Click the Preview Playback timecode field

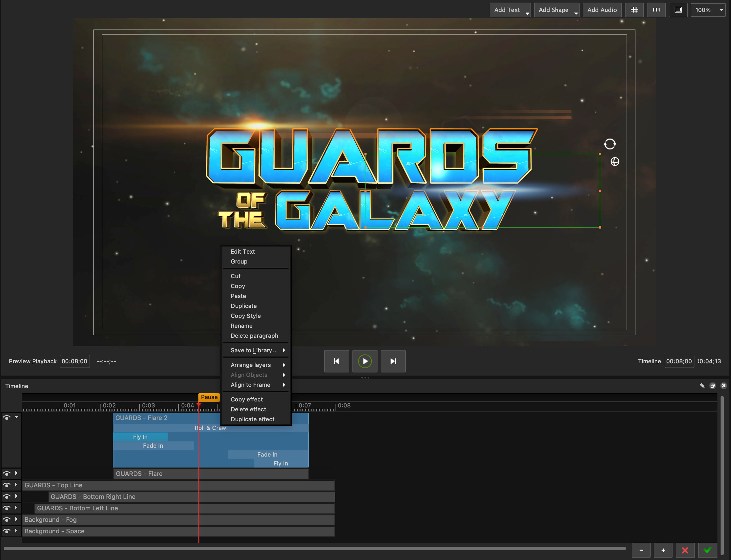[x=75, y=361]
